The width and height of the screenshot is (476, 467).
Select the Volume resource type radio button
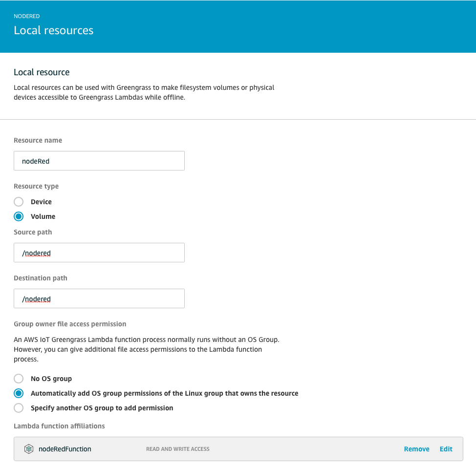pos(19,216)
